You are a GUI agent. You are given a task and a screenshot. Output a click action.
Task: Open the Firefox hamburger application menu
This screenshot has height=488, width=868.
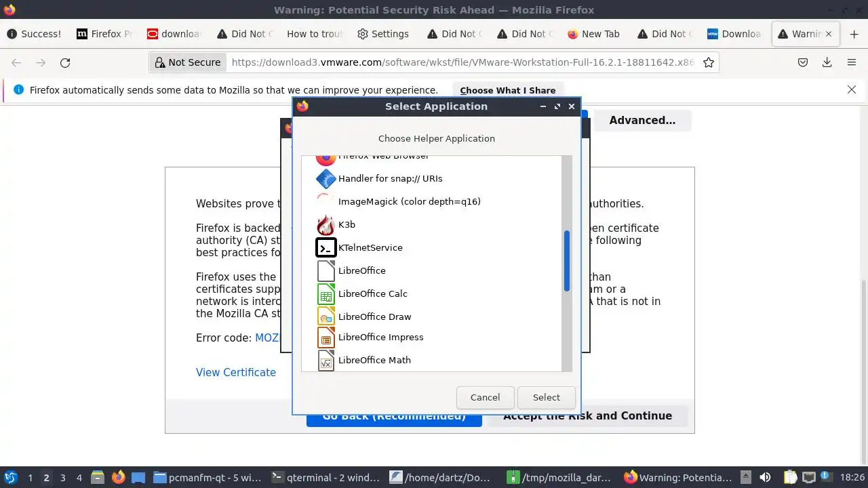(852, 62)
